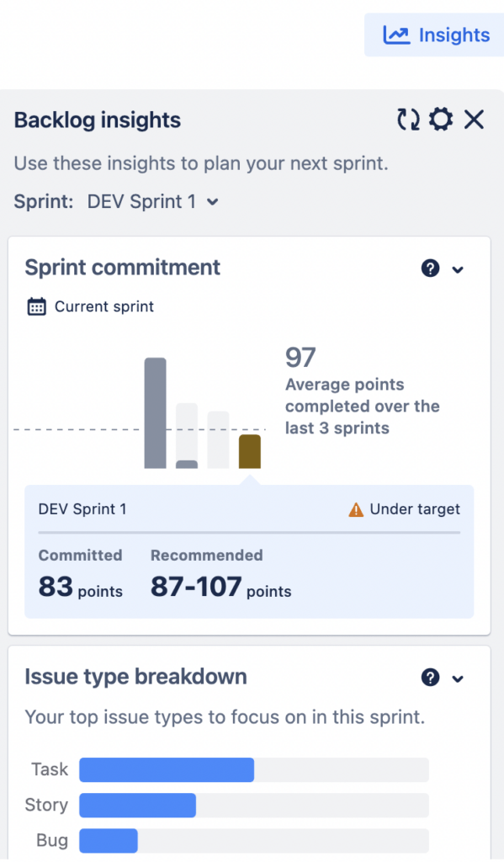
Task: Toggle the Issue type breakdown card visibility
Action: [x=458, y=678]
